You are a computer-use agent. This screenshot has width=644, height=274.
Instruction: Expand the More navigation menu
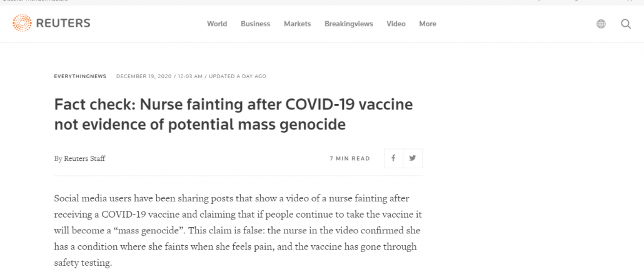tap(428, 24)
